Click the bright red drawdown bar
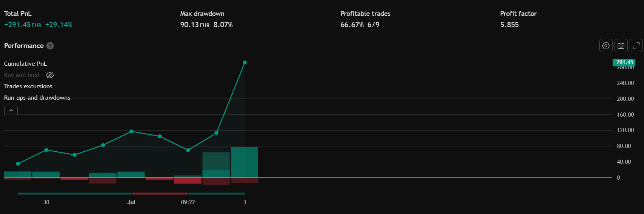The width and height of the screenshot is (644, 214). 188,180
